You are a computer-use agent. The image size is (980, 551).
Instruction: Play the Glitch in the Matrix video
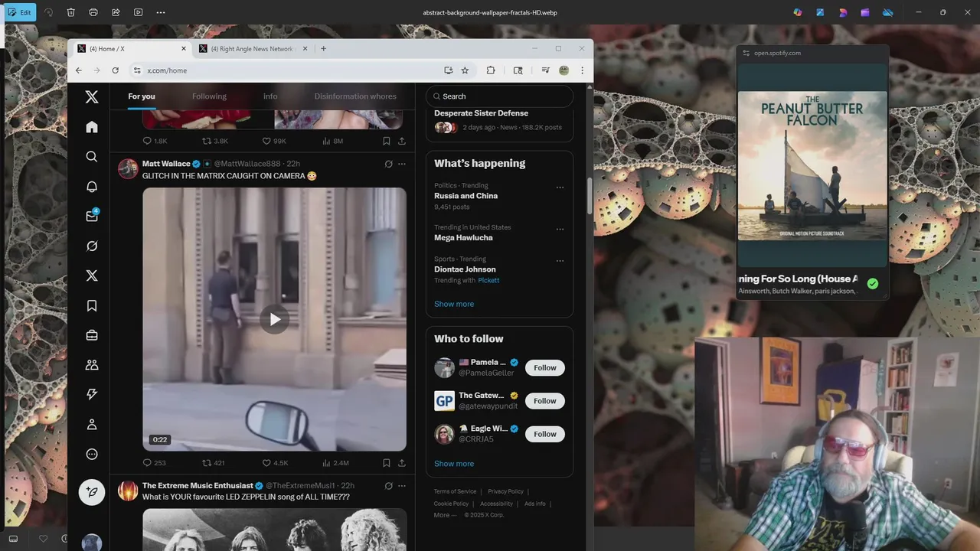274,319
